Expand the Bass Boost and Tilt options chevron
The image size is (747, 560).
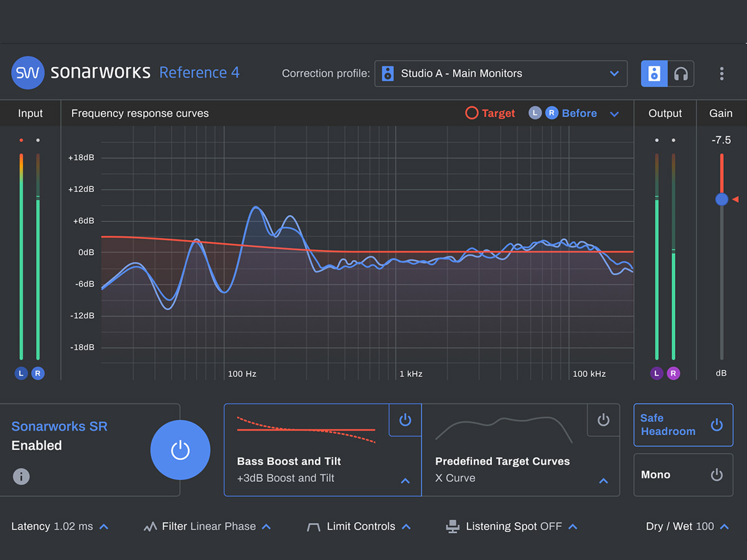pos(405,481)
